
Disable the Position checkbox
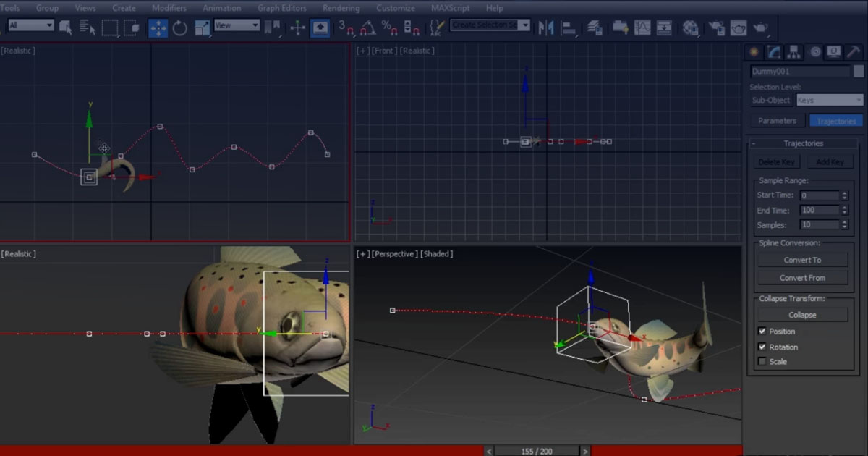[762, 331]
